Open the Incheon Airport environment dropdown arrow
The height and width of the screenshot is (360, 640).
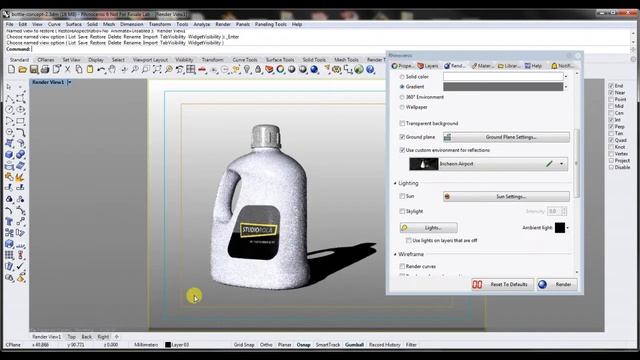point(562,164)
